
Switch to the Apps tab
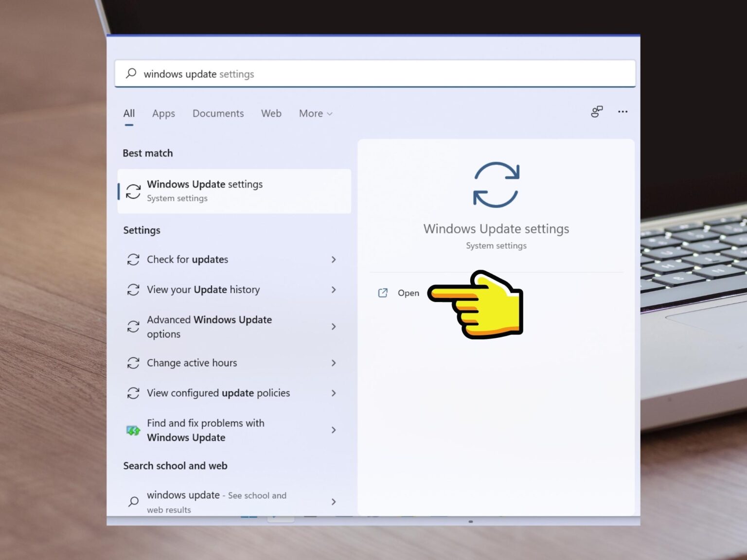click(x=163, y=113)
